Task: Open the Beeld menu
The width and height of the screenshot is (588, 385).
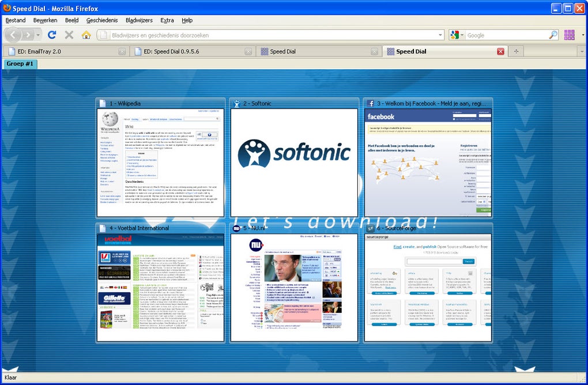Action: click(71, 20)
